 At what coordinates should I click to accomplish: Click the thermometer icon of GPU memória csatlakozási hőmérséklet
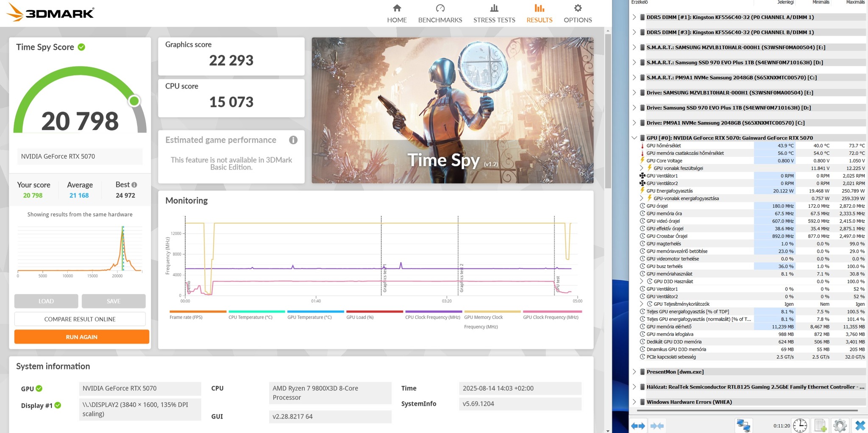coord(642,154)
